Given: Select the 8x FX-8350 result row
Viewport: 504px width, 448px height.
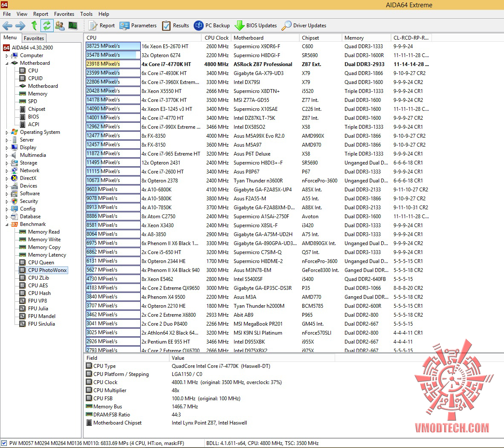Looking at the screenshot, I should pos(257,136).
